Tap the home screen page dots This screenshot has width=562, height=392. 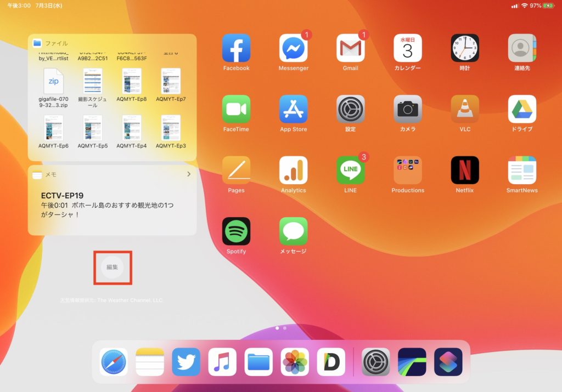[x=280, y=328]
